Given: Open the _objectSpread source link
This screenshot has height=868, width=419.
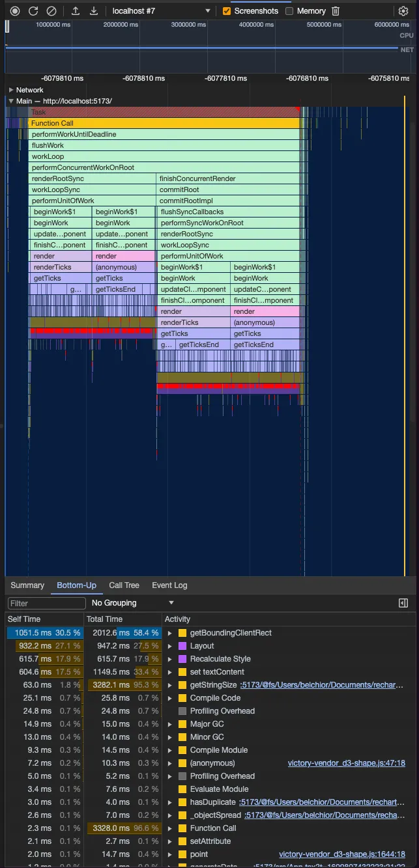Looking at the screenshot, I should [x=324, y=815].
